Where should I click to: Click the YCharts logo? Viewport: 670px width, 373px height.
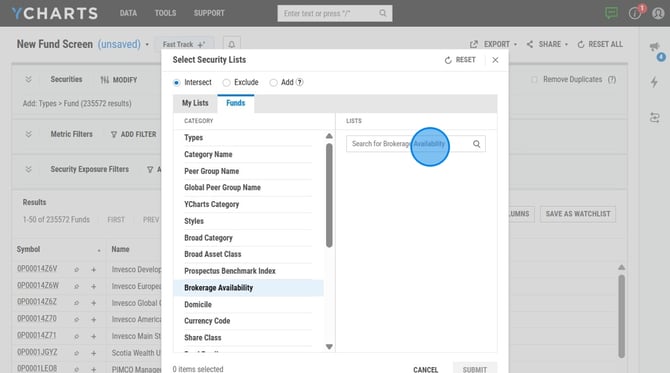click(x=55, y=13)
